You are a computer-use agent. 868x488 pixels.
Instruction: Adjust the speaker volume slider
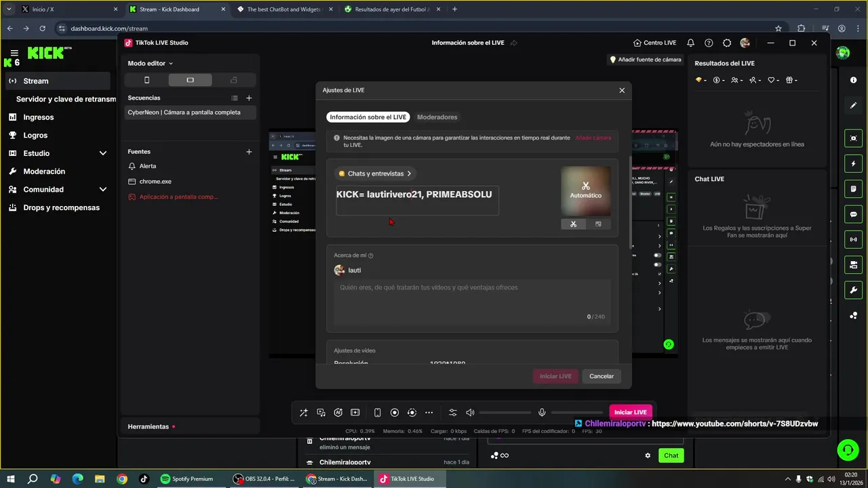tap(505, 412)
